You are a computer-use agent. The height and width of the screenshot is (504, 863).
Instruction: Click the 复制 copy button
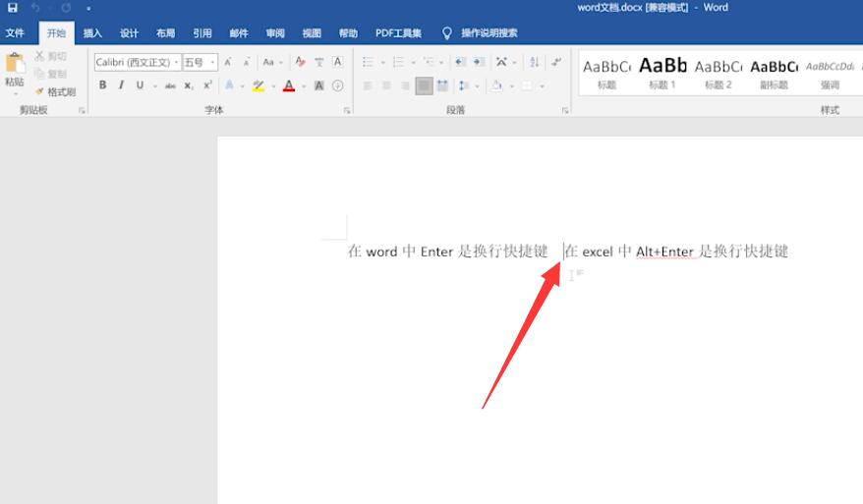coord(51,74)
